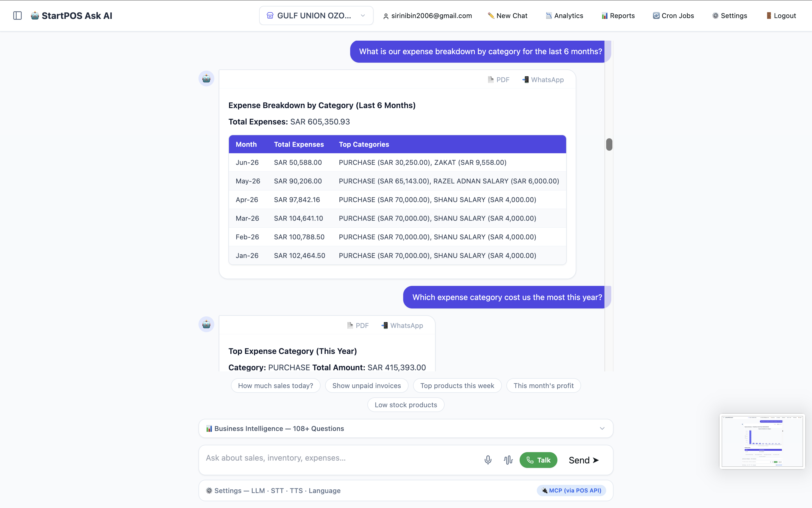Click the chart icon beside Analytics
Viewport: 812px width, 508px height.
pos(549,16)
